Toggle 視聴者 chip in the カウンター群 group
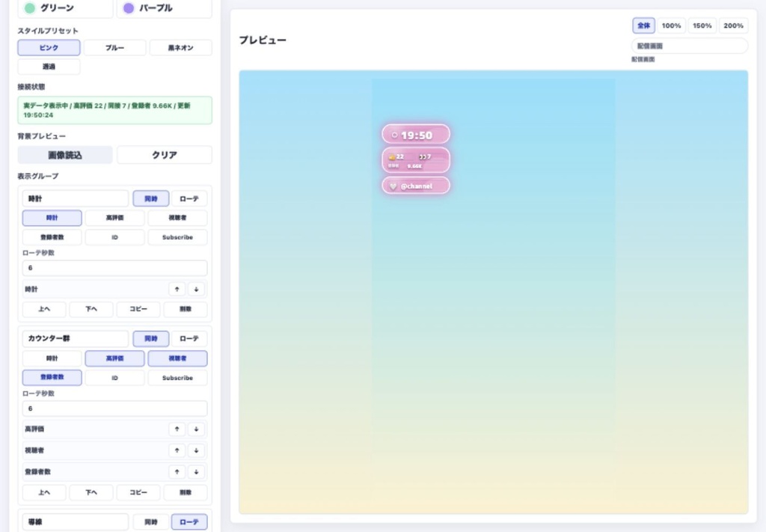Viewport: 766px width, 532px height. pyautogui.click(x=177, y=358)
